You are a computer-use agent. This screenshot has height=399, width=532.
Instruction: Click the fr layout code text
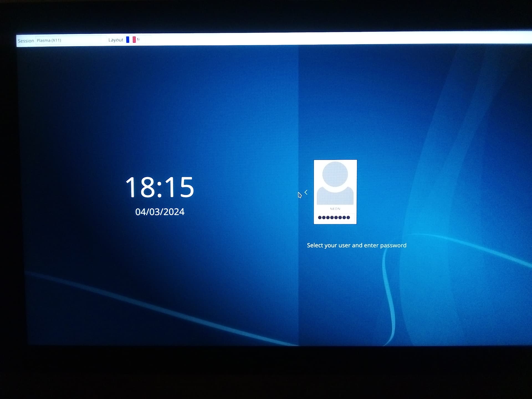coord(138,40)
